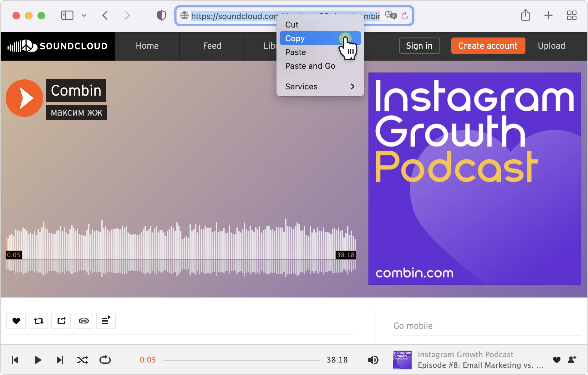Follow the Instagram Growth Podcast artist

click(x=571, y=360)
